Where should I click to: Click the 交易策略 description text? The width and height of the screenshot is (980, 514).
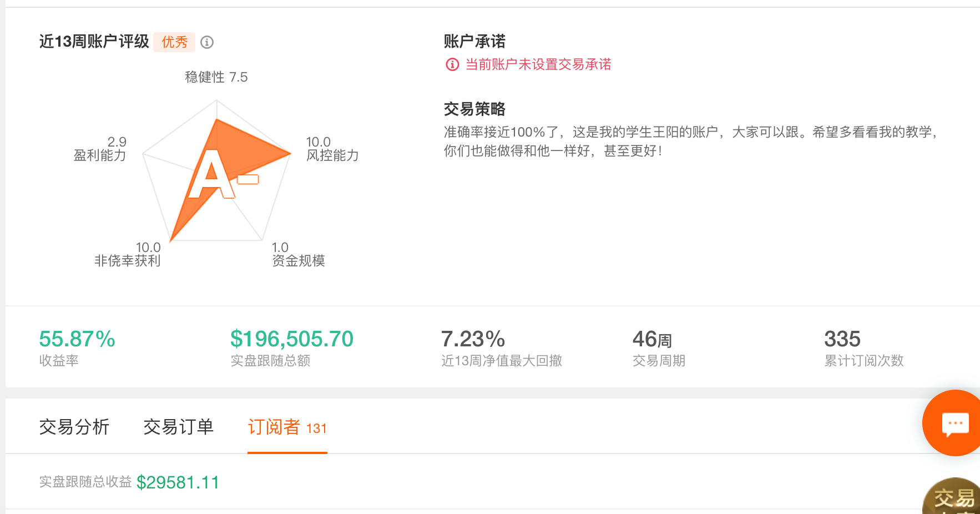[690, 141]
